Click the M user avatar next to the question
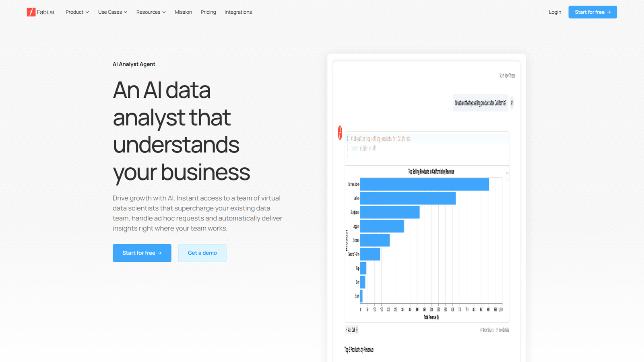The width and height of the screenshot is (644, 362). [512, 103]
